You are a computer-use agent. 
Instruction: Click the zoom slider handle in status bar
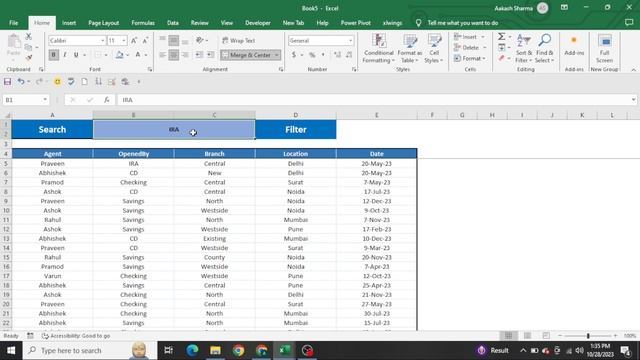(x=588, y=336)
